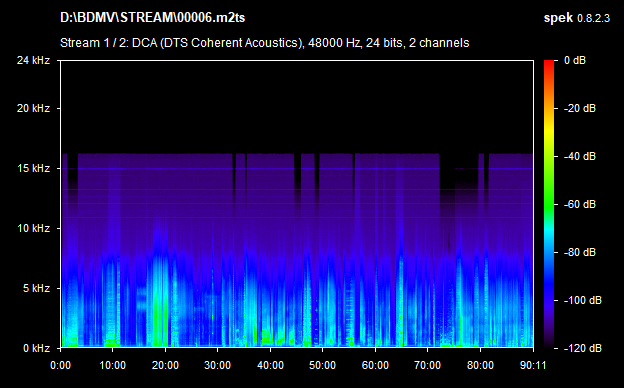This screenshot has width=624, height=388.
Task: Click the 90:11 end time label
Action: pos(533,365)
